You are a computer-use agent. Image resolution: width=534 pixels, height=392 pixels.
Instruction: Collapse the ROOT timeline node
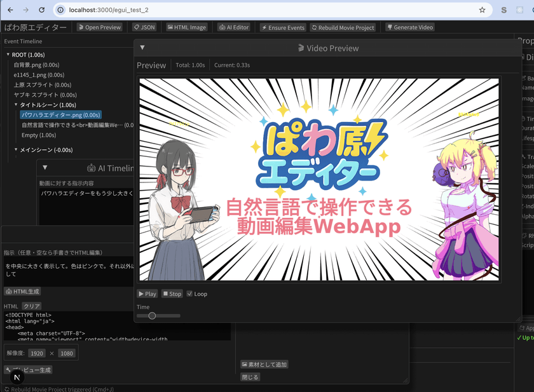click(8, 55)
